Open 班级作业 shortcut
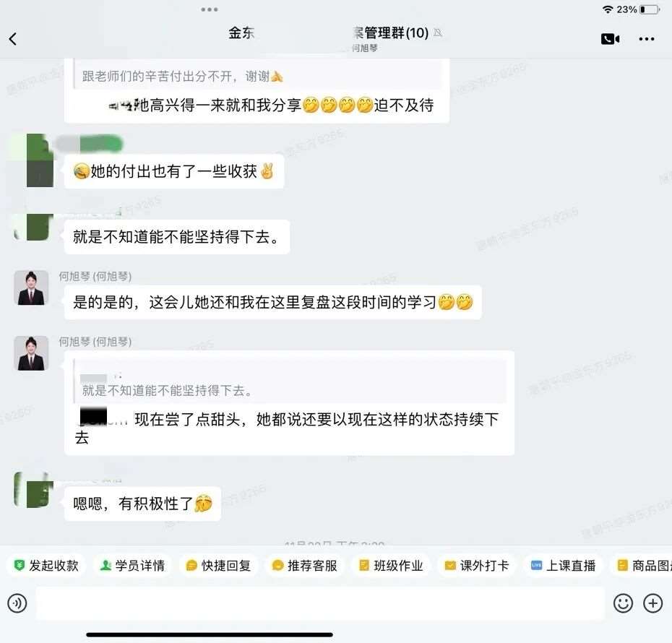Screen dimensions: 672x643 click(x=391, y=566)
